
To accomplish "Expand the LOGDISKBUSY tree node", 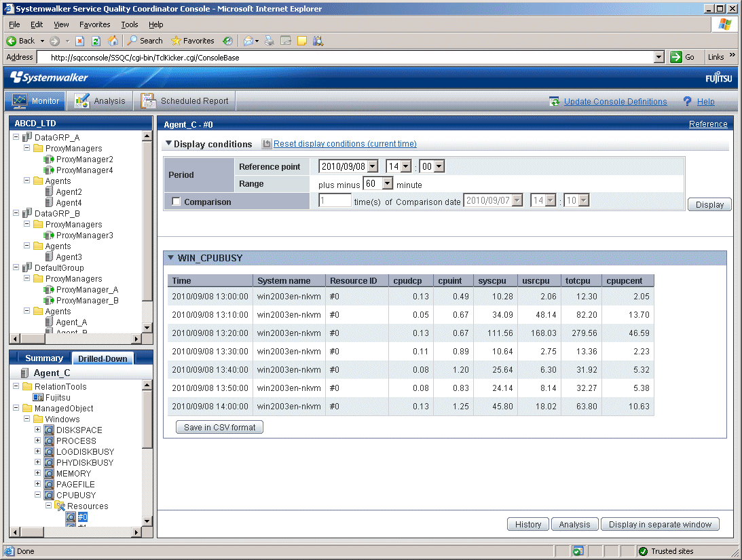I will [x=38, y=451].
